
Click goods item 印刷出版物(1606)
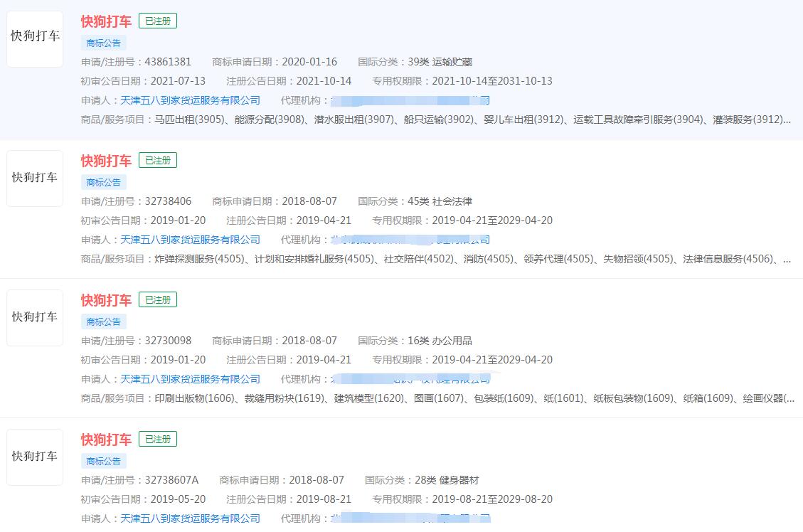coord(195,398)
